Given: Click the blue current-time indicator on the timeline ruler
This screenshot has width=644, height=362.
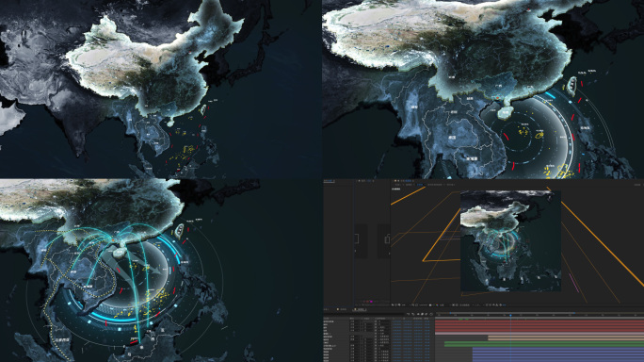Looking at the screenshot, I should (510, 315).
